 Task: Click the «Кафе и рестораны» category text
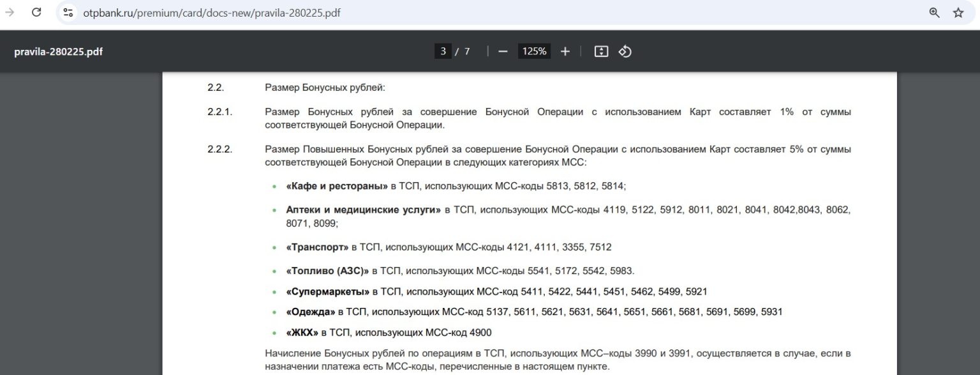[x=337, y=186]
